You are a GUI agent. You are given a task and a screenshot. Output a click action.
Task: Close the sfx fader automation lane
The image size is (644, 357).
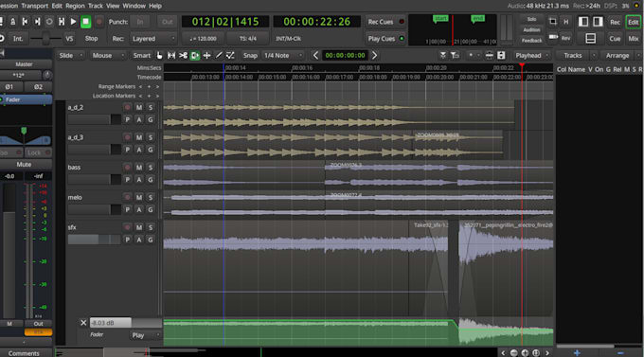(x=83, y=323)
